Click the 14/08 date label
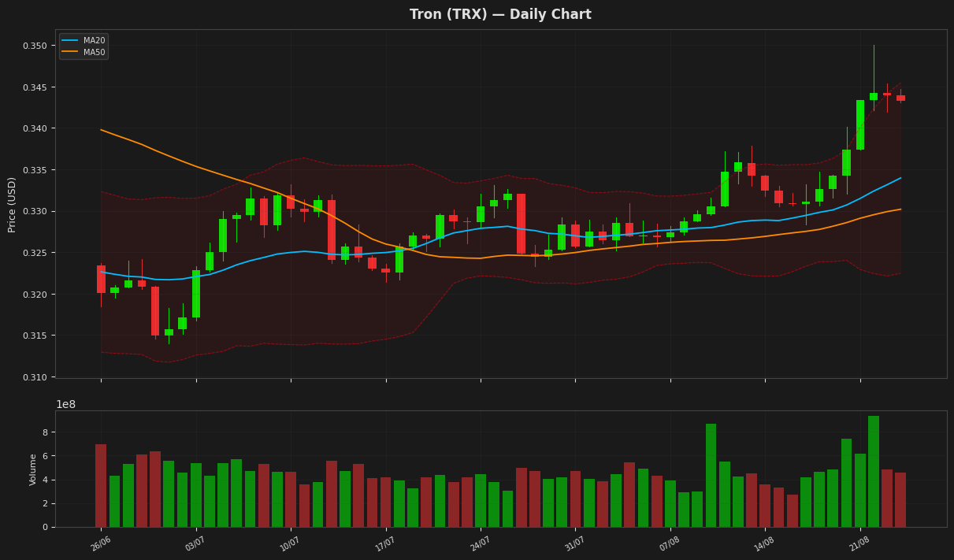 (765, 543)
